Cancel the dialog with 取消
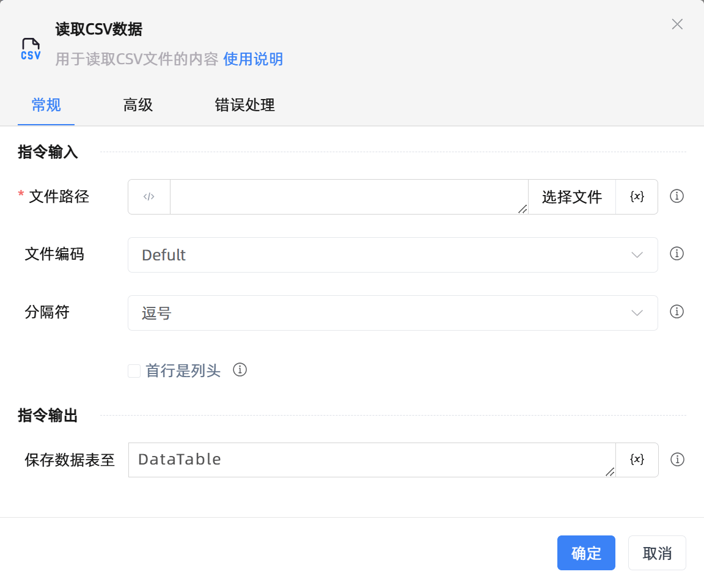This screenshot has width=704, height=588. [657, 553]
